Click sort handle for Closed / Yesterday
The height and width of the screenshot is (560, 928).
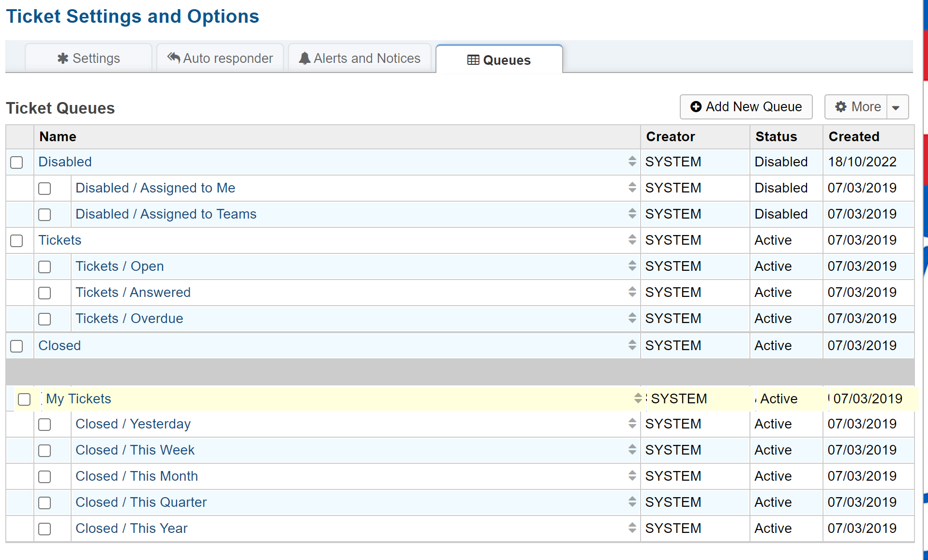point(632,424)
